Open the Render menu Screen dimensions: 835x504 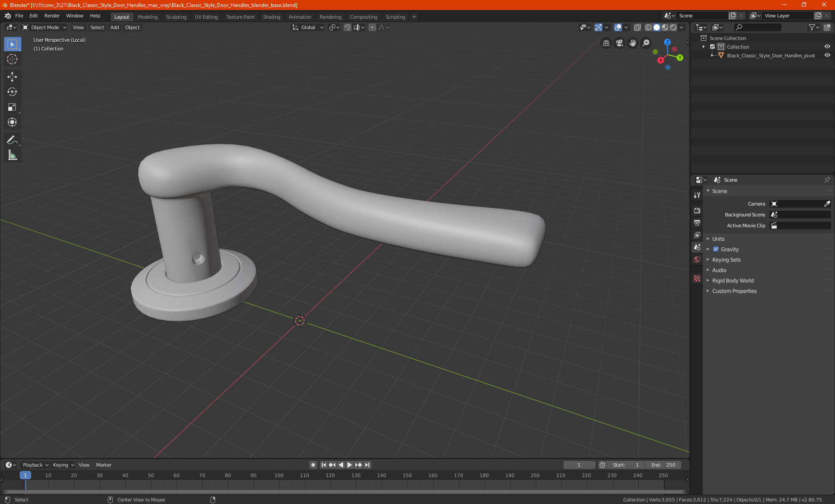coord(52,16)
